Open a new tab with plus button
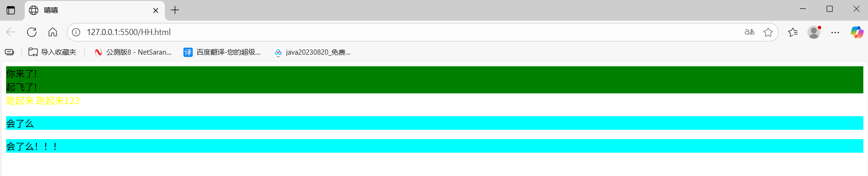 click(x=175, y=10)
